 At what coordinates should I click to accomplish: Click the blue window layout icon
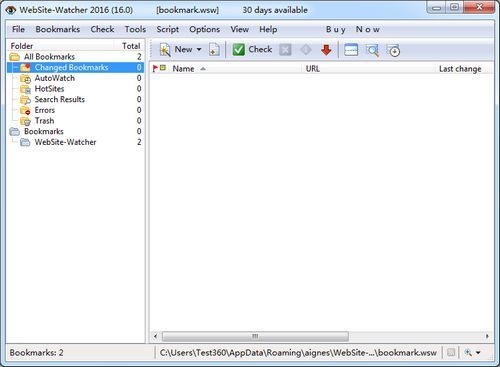[x=351, y=50]
